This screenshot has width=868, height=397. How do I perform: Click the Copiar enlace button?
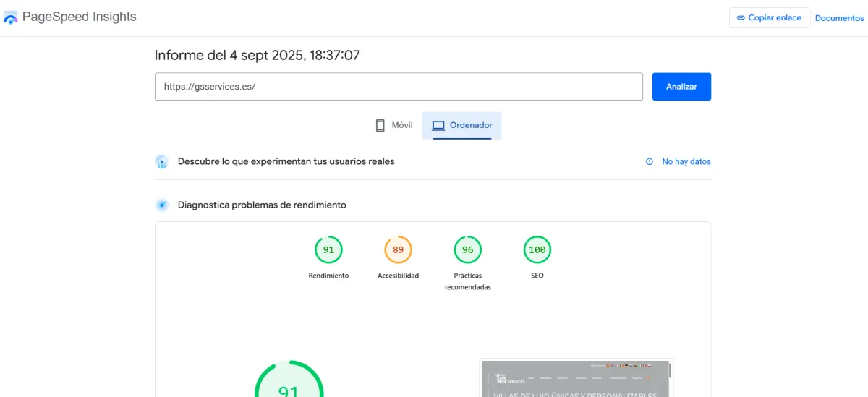[770, 18]
